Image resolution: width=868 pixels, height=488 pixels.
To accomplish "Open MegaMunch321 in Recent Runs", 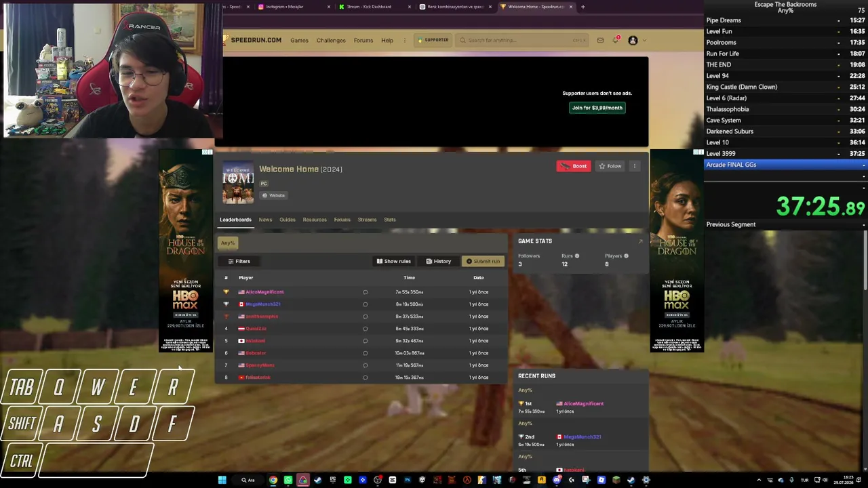I will tap(582, 437).
